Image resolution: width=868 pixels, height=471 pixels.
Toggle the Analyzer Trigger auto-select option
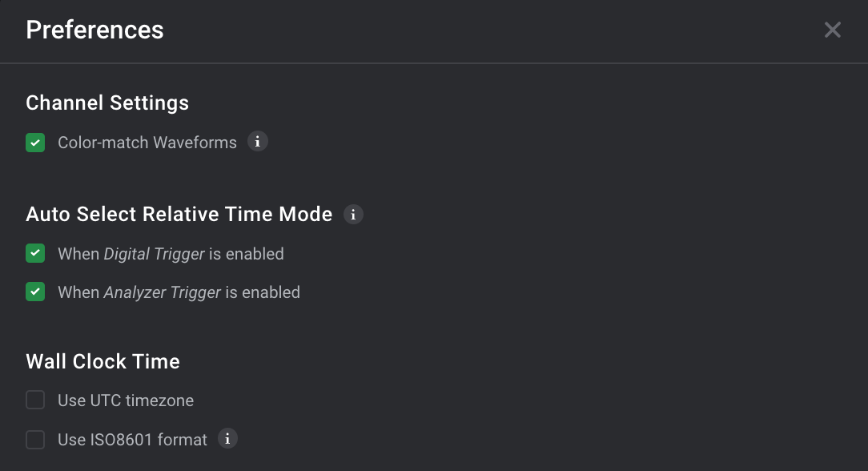click(x=35, y=292)
